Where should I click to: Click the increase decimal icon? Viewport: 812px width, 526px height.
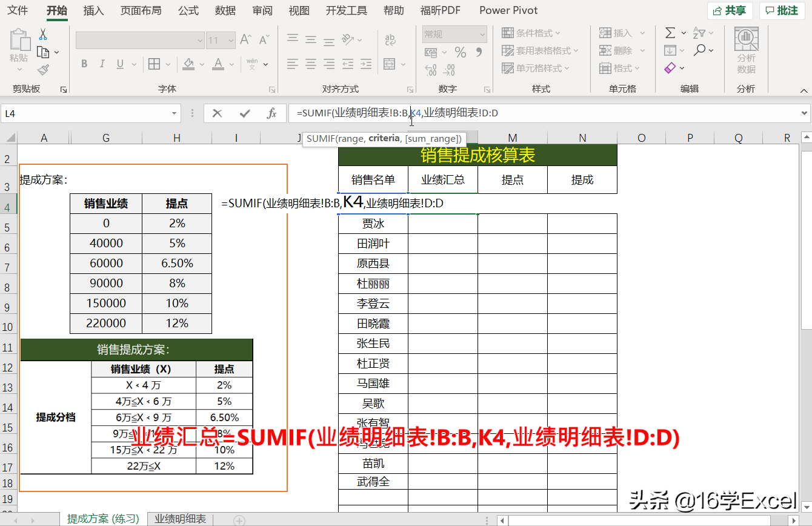431,70
